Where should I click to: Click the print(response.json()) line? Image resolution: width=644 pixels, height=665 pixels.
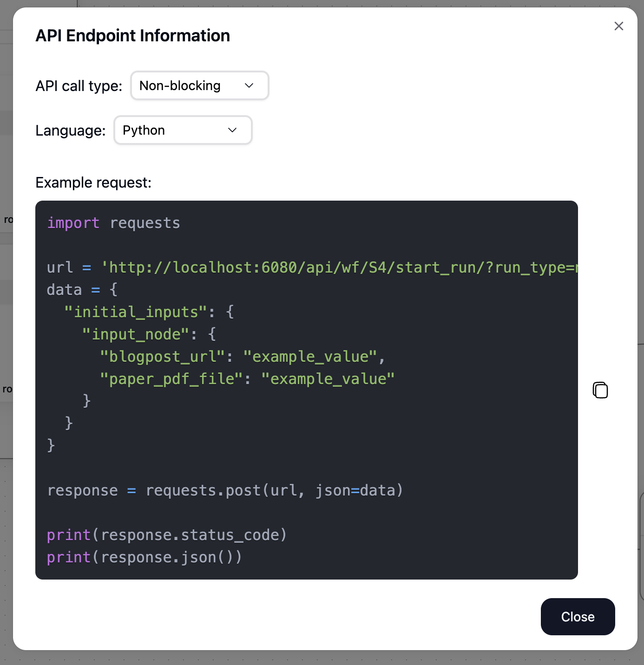pos(145,557)
